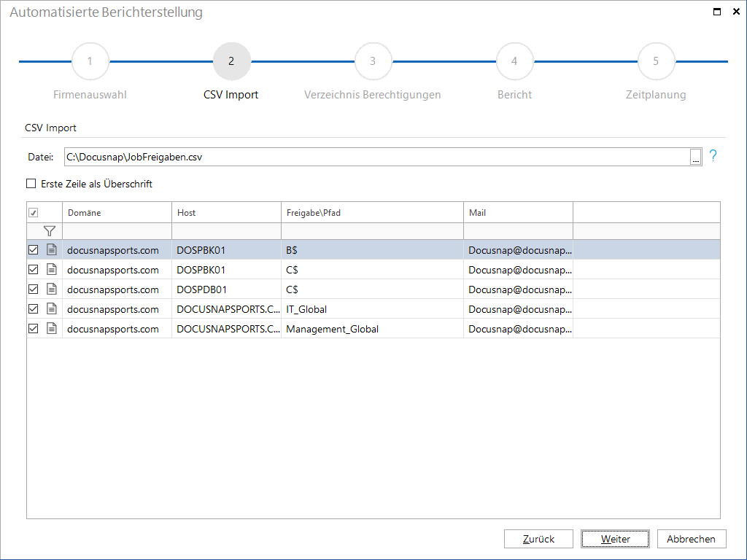This screenshot has width=747, height=560.
Task: Click document icon in Management_Global row
Action: (52, 329)
